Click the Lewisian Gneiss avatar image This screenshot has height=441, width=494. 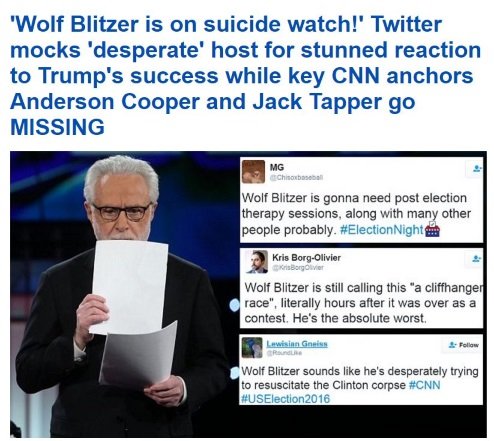pos(252,347)
